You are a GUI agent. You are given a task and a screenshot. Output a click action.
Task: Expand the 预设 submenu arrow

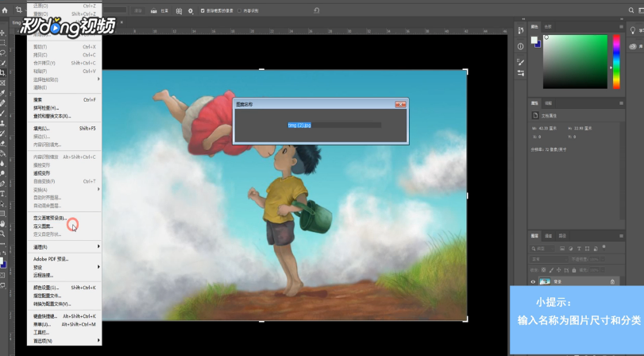[98, 267]
